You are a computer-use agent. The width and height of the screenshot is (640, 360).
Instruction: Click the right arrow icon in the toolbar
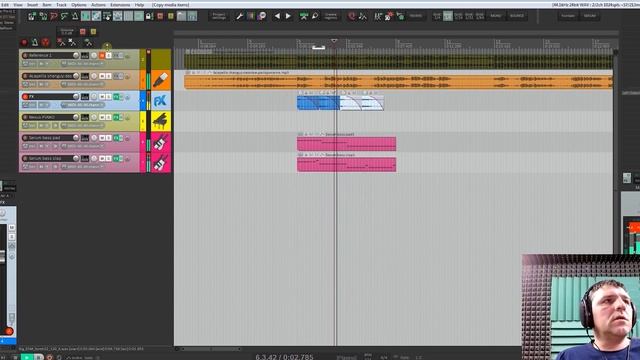288,16
